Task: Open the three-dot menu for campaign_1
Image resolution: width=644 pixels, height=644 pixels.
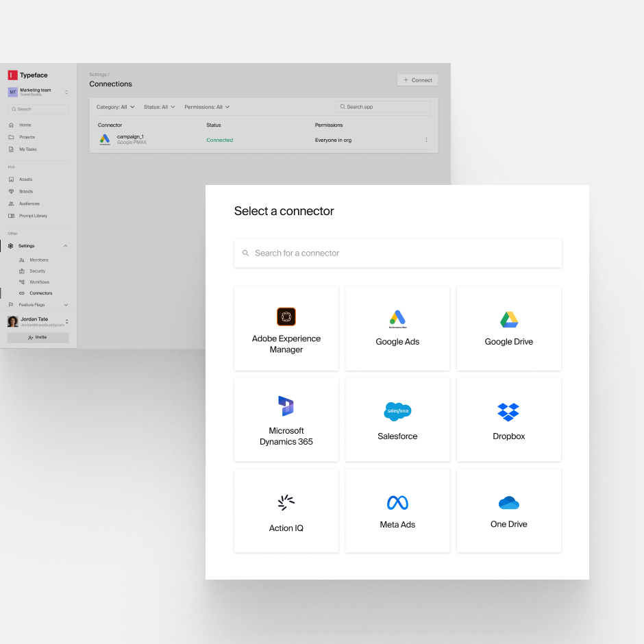Action: (x=426, y=140)
